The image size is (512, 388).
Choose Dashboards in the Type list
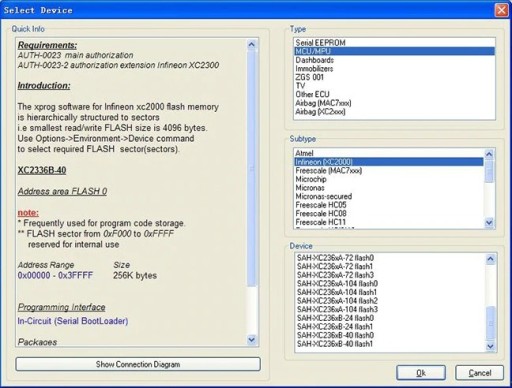click(394, 60)
